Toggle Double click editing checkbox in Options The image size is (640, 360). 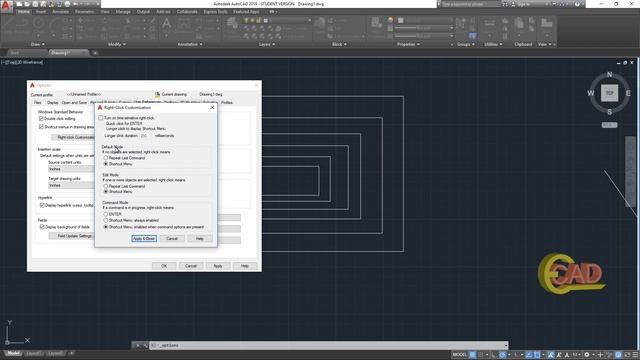point(41,118)
